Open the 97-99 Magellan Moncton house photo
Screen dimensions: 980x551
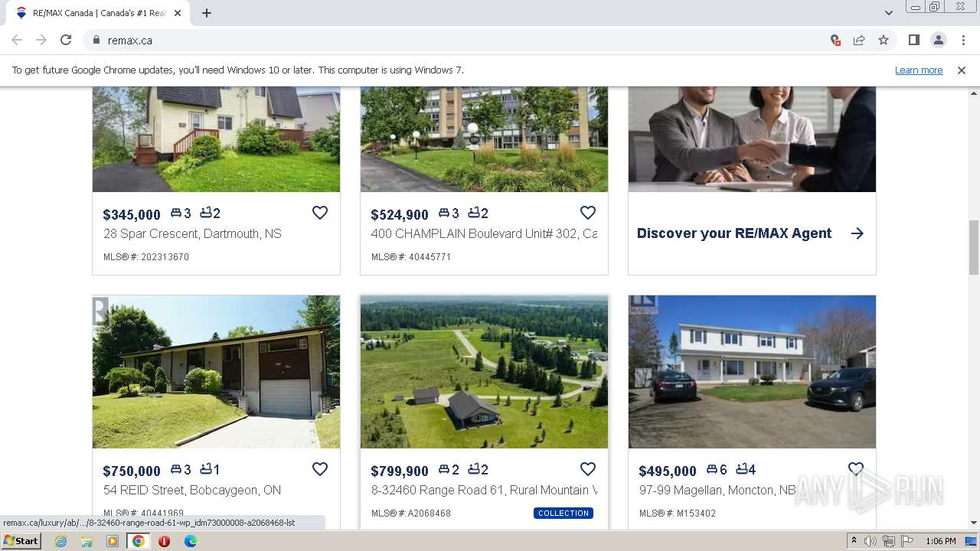pos(752,372)
